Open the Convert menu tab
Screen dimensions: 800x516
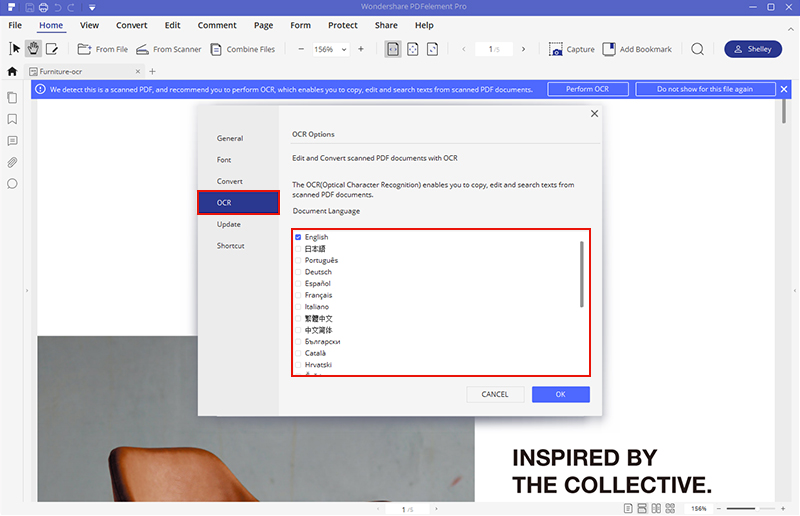point(131,25)
